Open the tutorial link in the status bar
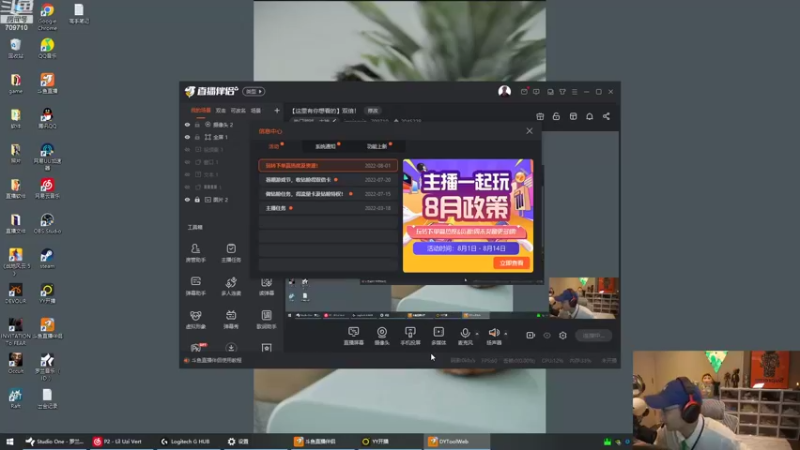The width and height of the screenshot is (800, 450). coord(213,360)
